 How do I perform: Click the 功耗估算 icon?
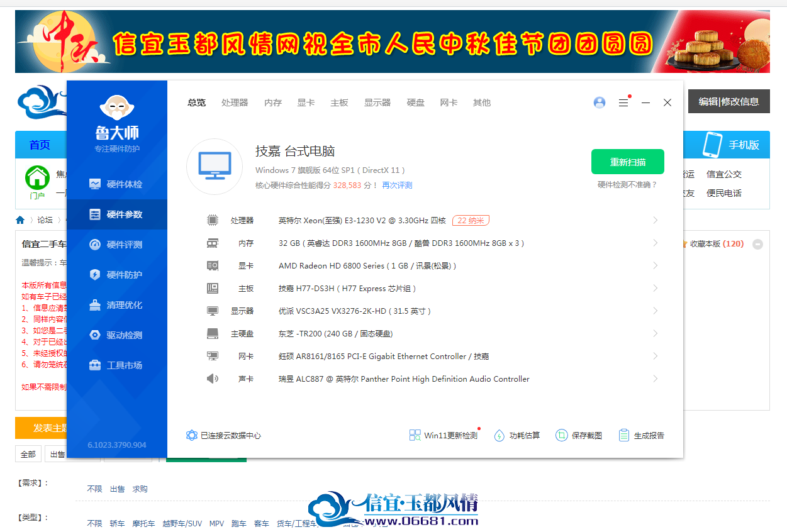(500, 435)
